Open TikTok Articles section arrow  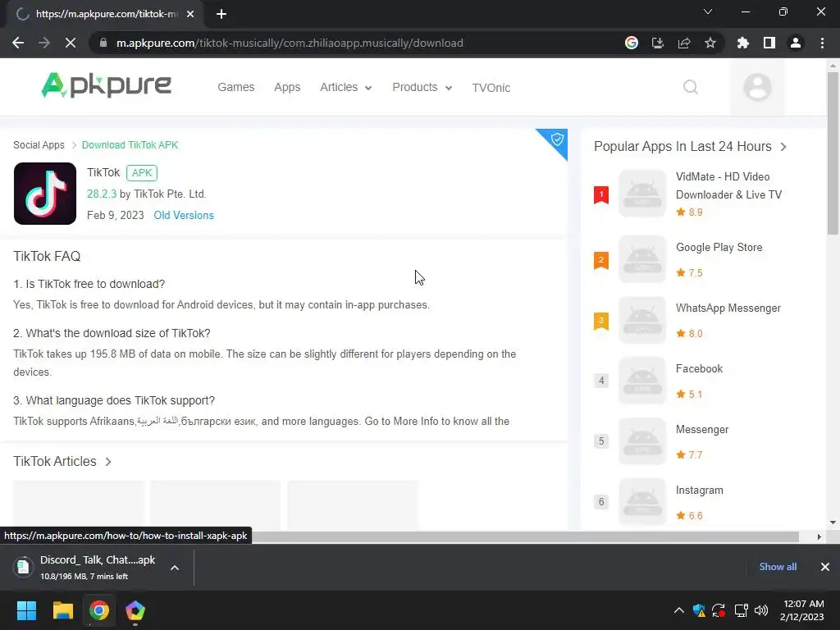[x=108, y=462]
